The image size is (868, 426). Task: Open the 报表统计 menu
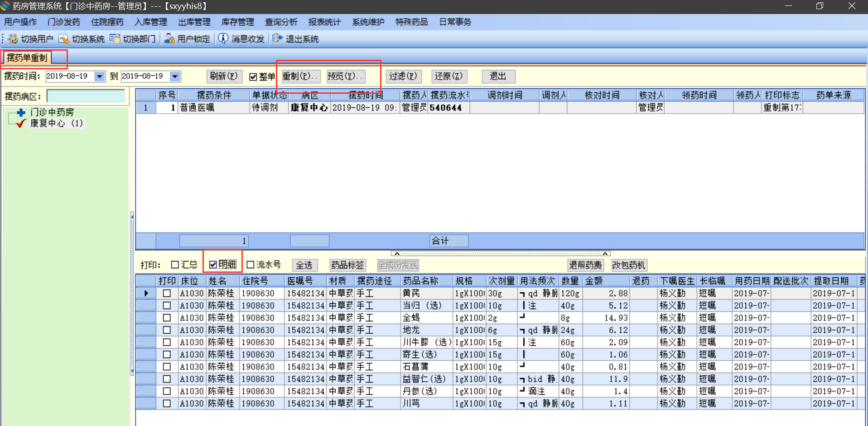click(325, 22)
